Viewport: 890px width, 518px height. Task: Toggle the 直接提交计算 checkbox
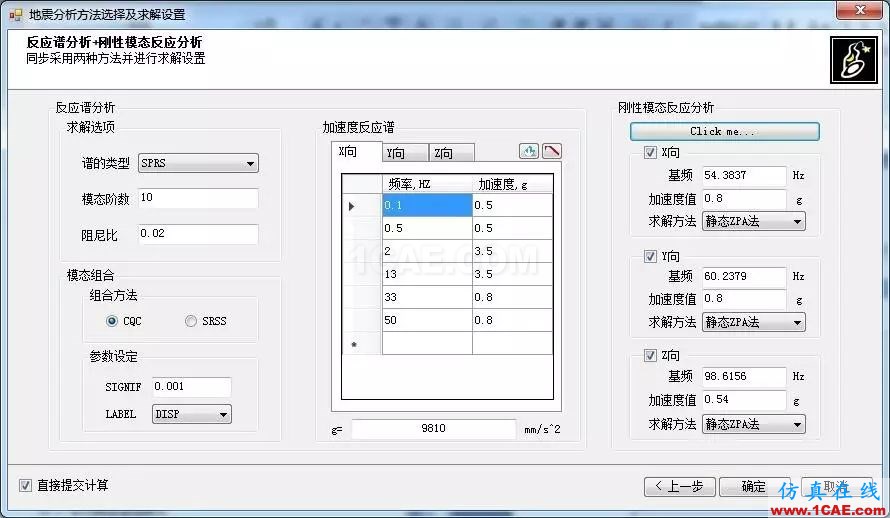click(26, 485)
